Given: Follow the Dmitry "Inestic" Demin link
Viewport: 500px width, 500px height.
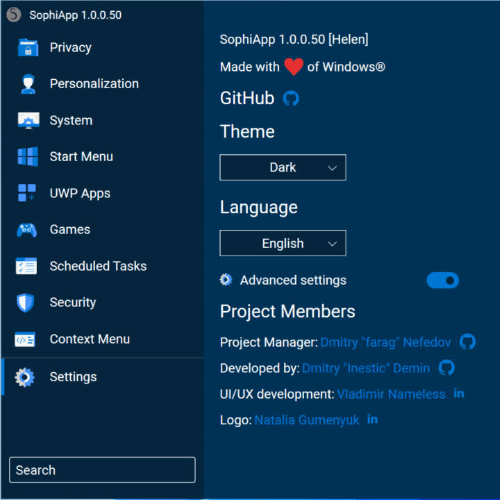Looking at the screenshot, I should 366,368.
